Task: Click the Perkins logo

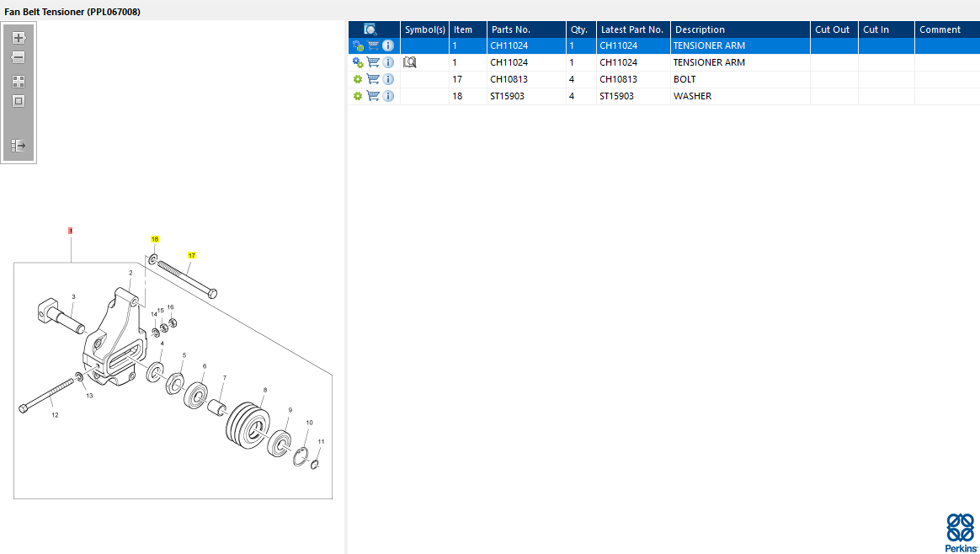Action: pyautogui.click(x=961, y=533)
